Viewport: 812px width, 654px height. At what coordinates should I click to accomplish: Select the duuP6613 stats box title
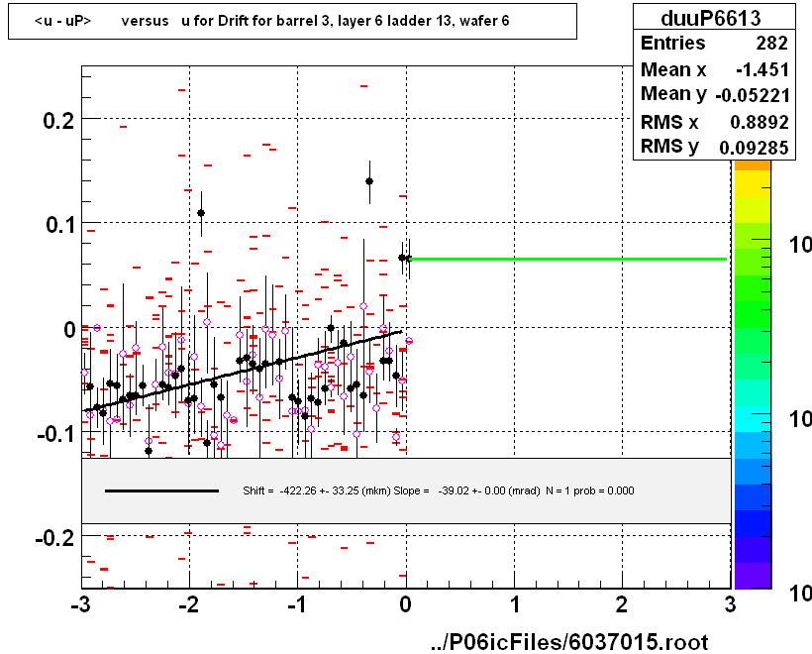(x=711, y=18)
